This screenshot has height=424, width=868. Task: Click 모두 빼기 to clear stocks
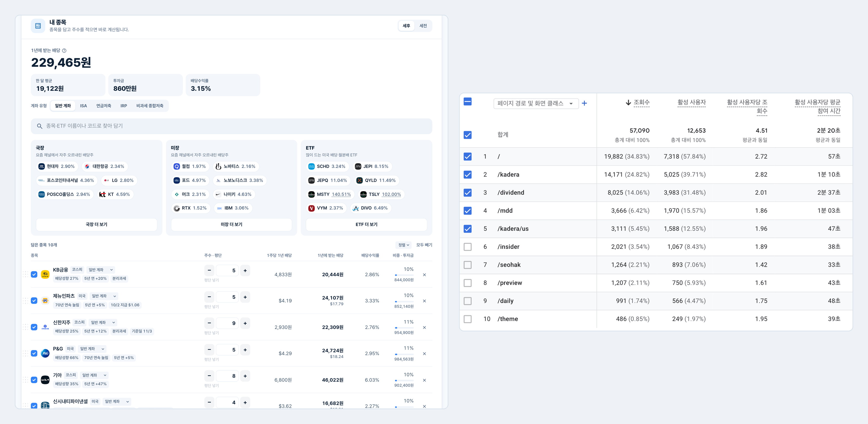point(424,245)
